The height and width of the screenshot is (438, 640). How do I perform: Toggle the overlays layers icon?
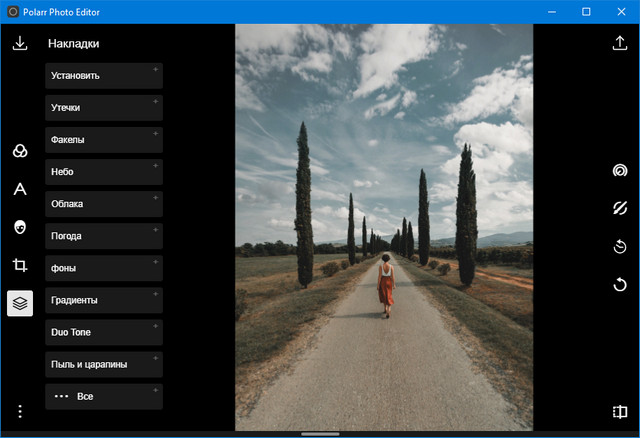(20, 303)
